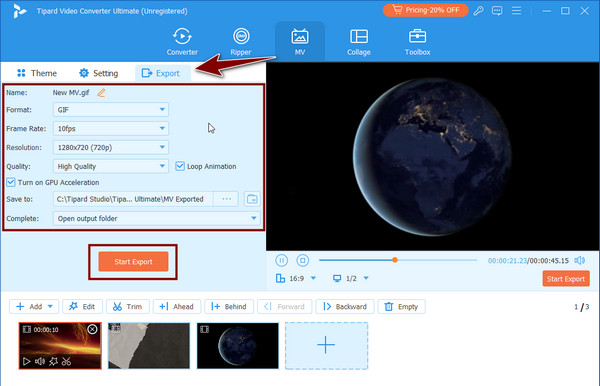Screen dimensions: 600x386
Task: Open the Toolbox module
Action: click(x=417, y=42)
